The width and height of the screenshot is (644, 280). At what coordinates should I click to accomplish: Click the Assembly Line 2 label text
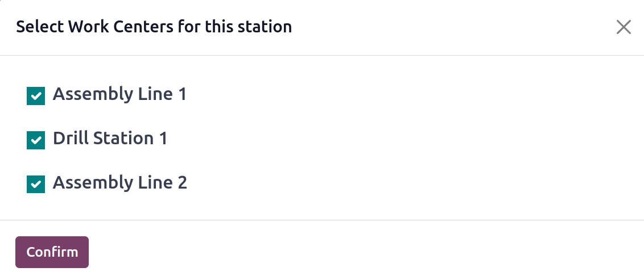(x=120, y=182)
